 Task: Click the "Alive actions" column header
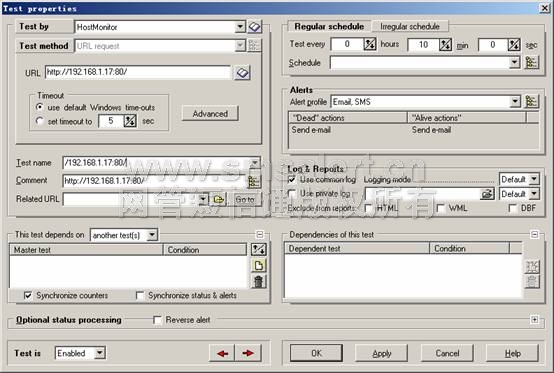point(467,118)
